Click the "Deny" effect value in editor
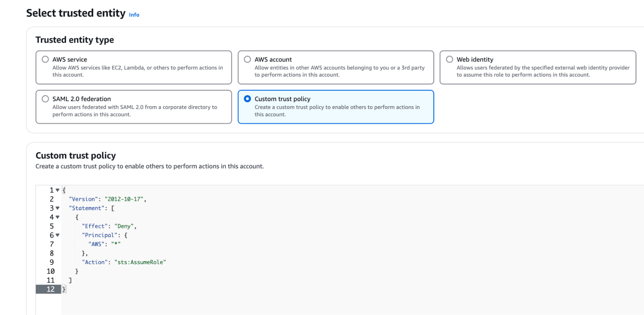 coord(124,226)
